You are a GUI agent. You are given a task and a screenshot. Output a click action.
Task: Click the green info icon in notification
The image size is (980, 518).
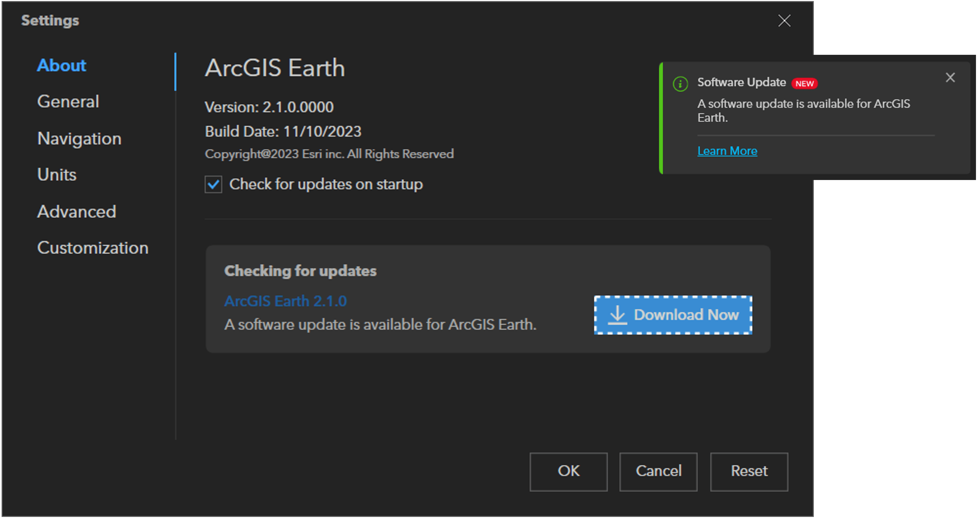[x=680, y=84]
